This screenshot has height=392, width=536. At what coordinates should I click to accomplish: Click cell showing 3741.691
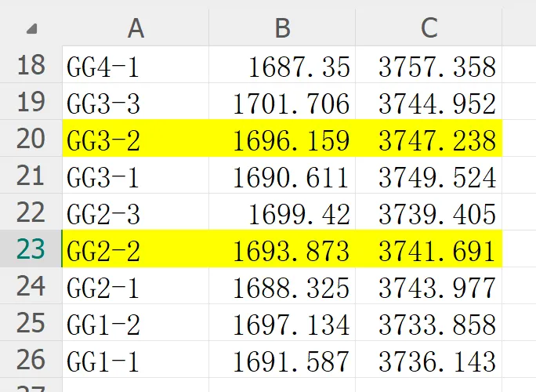point(429,249)
